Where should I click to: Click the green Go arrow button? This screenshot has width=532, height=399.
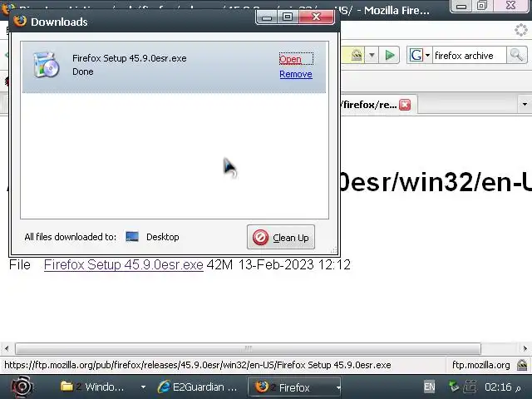tap(390, 55)
